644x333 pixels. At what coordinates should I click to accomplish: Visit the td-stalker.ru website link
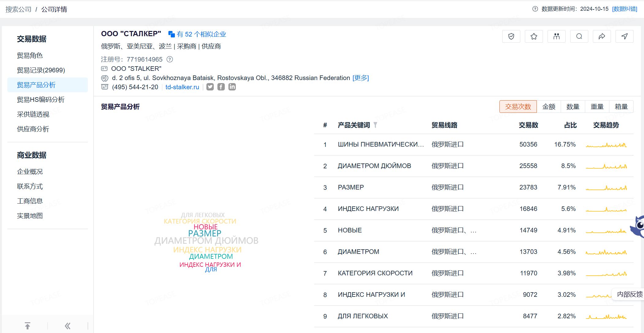tap(182, 87)
